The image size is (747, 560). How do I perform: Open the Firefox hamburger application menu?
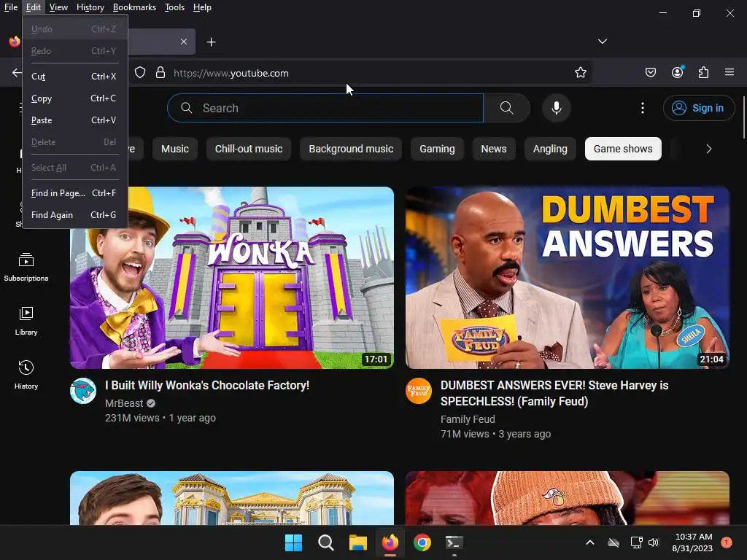tap(729, 72)
